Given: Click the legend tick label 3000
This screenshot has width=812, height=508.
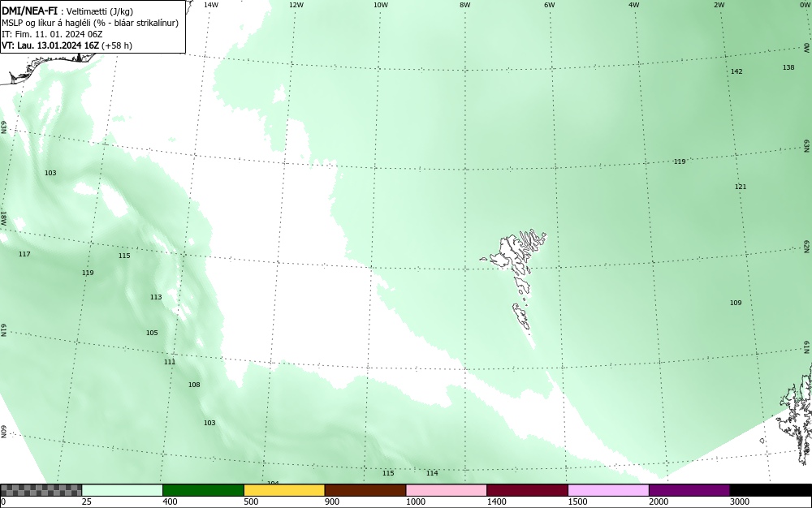Looking at the screenshot, I should [740, 502].
